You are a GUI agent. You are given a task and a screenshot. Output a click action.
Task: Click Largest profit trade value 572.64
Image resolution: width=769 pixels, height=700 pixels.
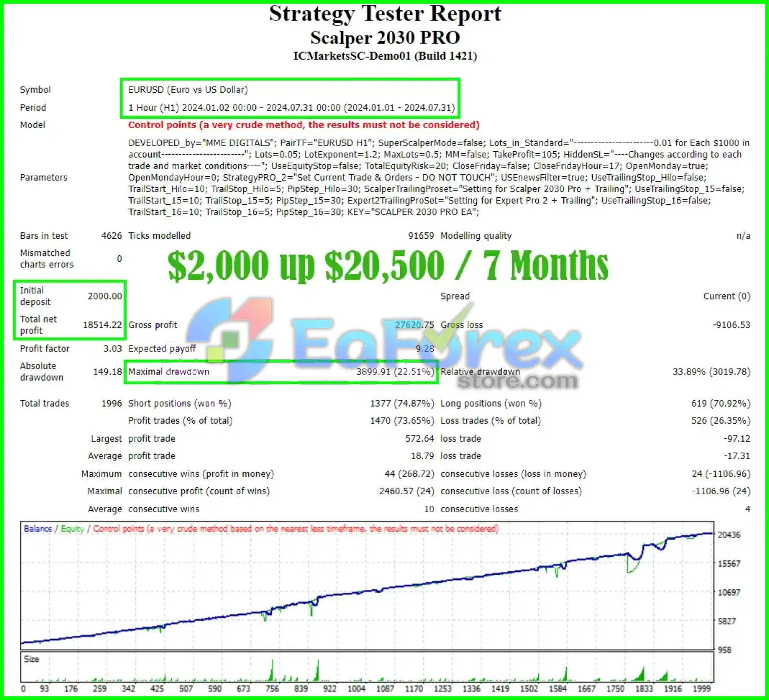click(x=420, y=439)
